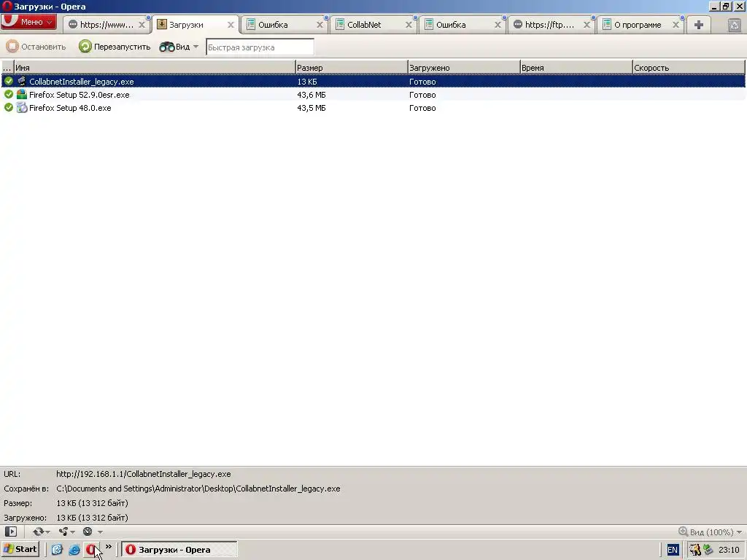Click the Остановить stop button
The width and height of the screenshot is (747, 560).
point(36,47)
